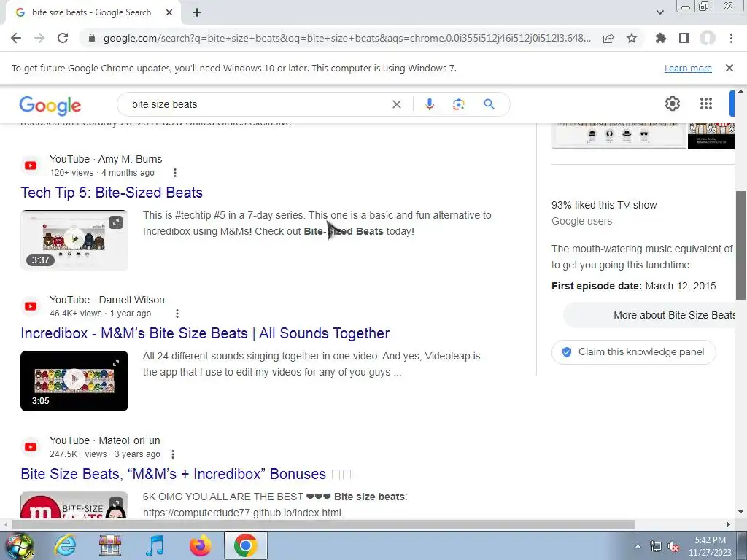Go to Google homepage via logo
The width and height of the screenshot is (747, 560).
pyautogui.click(x=50, y=105)
